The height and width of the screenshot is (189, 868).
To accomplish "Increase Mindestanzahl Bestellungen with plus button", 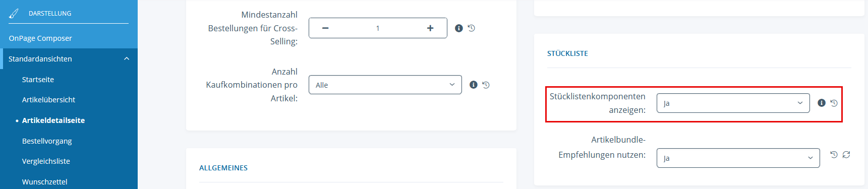I will pyautogui.click(x=430, y=28).
